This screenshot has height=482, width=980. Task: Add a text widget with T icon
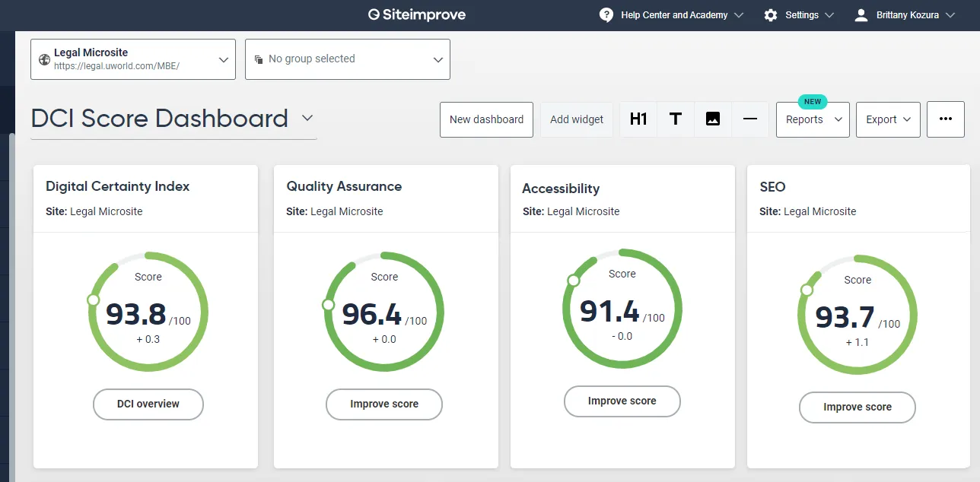point(676,119)
